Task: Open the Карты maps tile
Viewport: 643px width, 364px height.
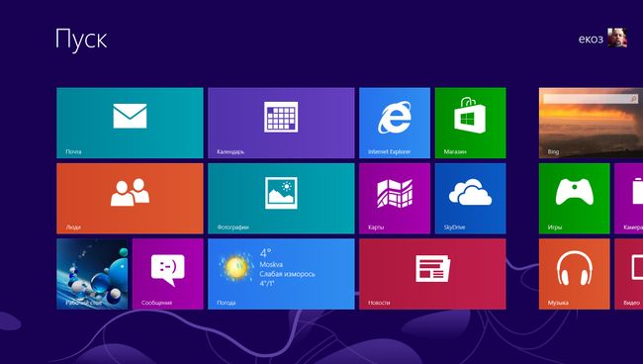Action: pos(395,199)
